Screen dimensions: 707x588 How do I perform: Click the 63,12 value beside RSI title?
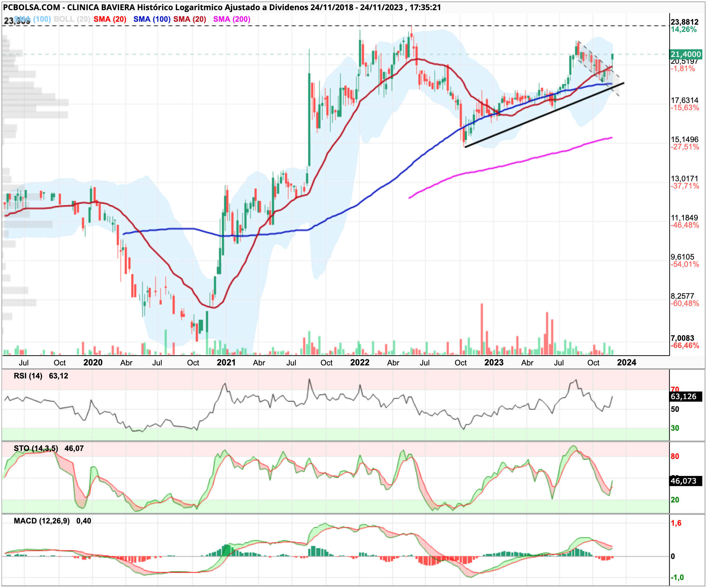tap(58, 376)
